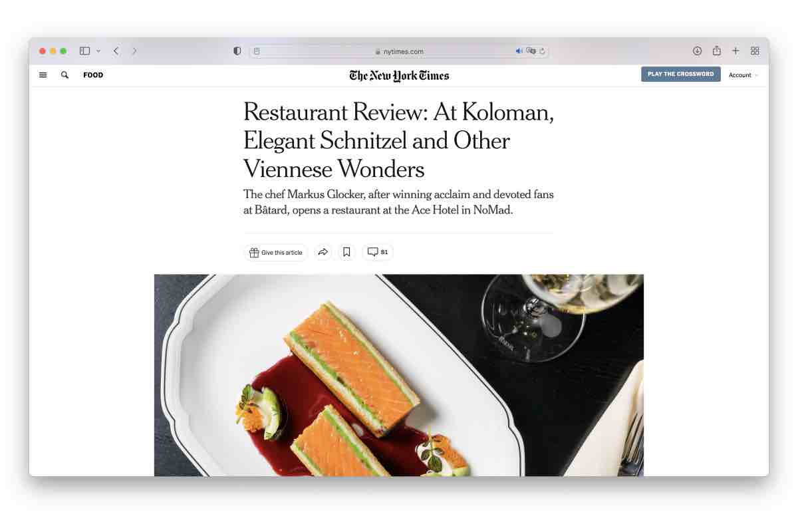Viewport: 798px width, 532px height.
Task: Open the 81 comments bubble
Action: point(378,252)
